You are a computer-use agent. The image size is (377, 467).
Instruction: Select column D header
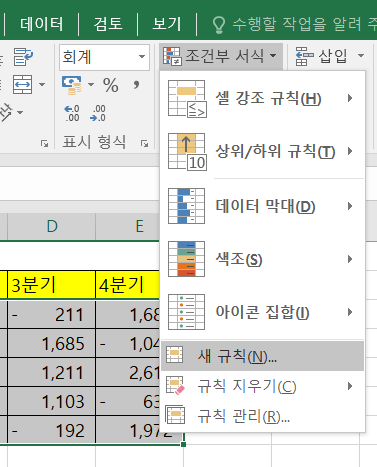coord(52,226)
